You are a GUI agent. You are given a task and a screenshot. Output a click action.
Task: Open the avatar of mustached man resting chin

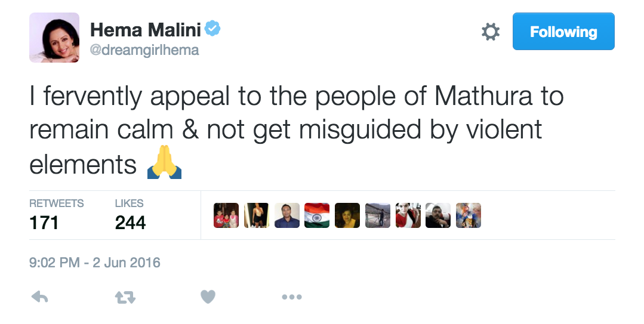438,215
